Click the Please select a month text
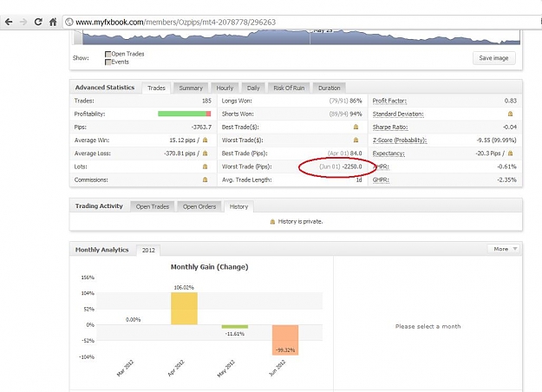The width and height of the screenshot is (542, 392). 428,326
